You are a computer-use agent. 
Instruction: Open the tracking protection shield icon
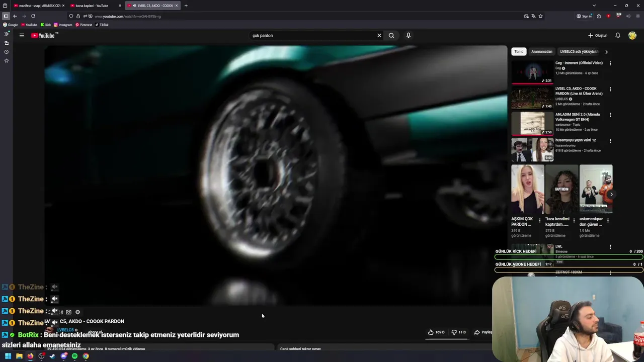[x=71, y=16]
